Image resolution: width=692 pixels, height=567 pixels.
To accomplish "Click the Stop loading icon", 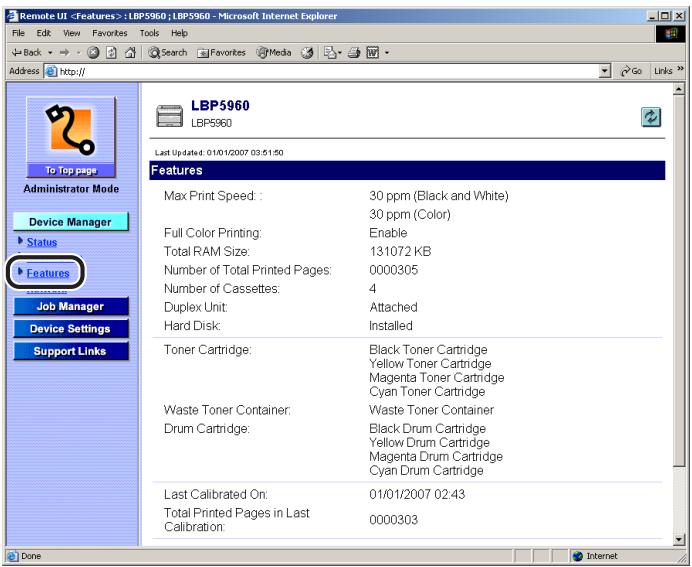I will coord(93,53).
